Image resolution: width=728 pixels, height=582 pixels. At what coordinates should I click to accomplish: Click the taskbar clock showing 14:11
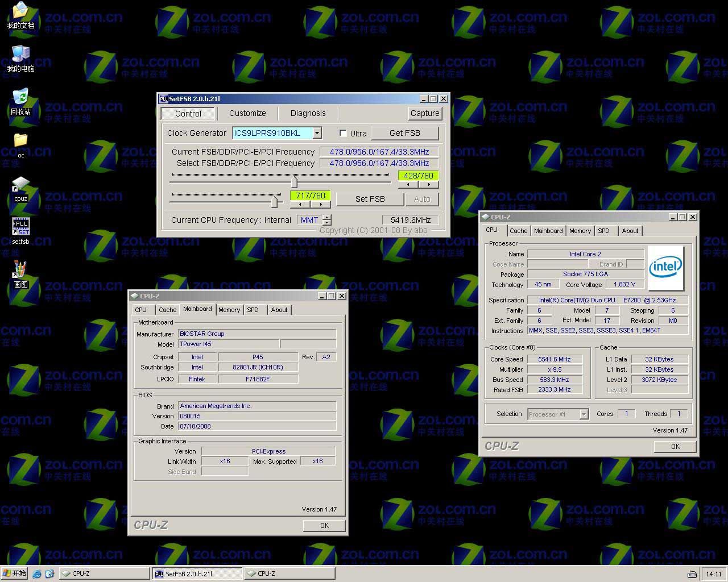714,574
